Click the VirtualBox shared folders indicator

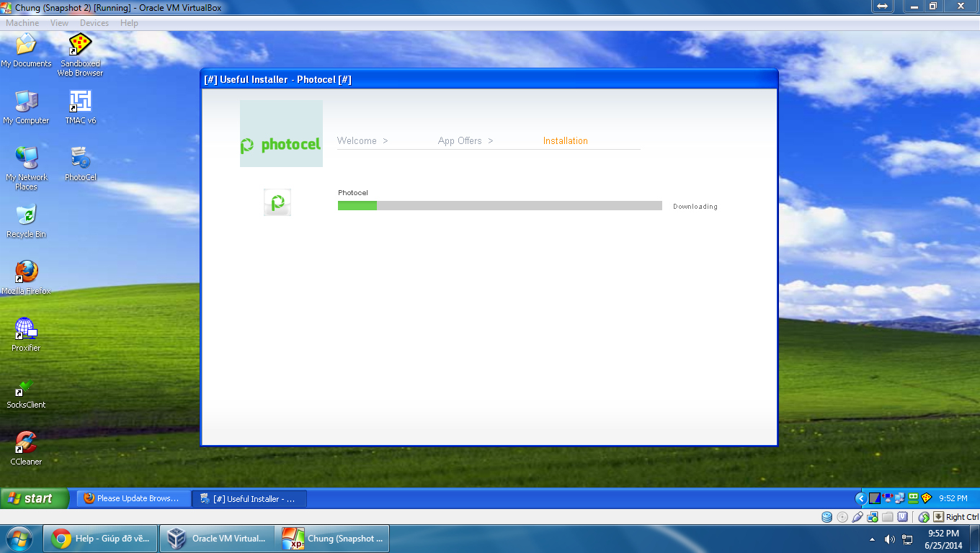coord(888,517)
